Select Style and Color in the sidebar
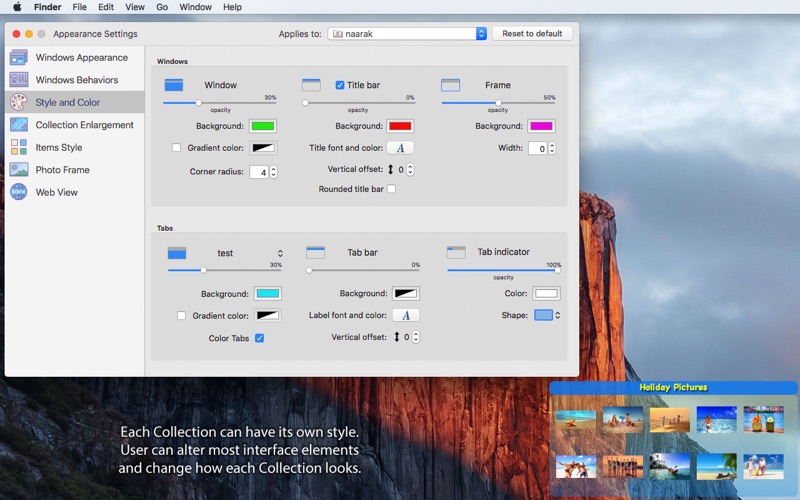Viewport: 800px width, 500px height. (67, 102)
